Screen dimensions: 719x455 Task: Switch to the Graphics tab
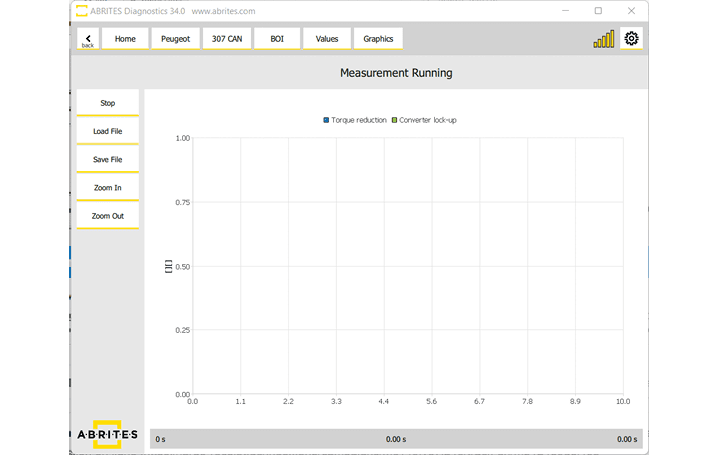[378, 39]
